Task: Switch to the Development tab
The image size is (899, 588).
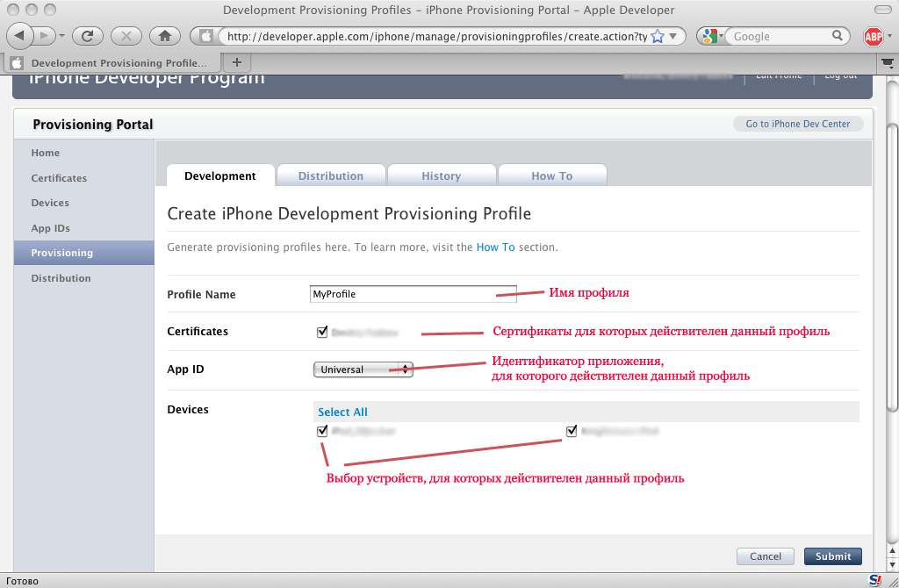Action: coord(220,176)
